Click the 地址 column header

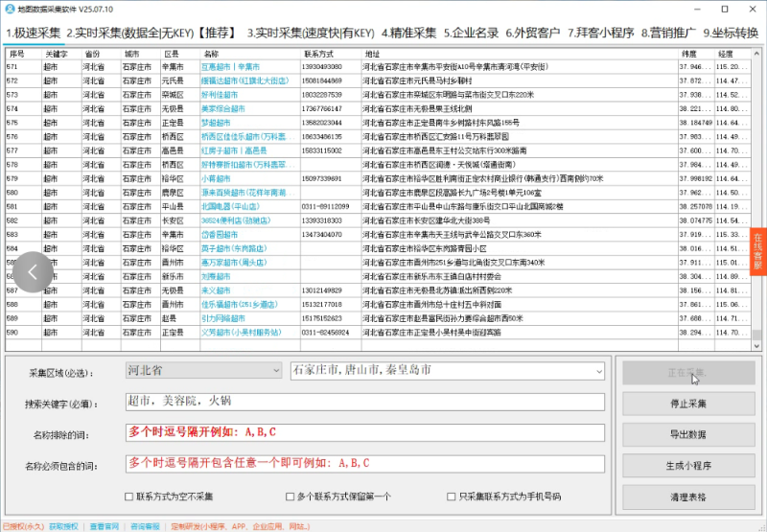520,54
